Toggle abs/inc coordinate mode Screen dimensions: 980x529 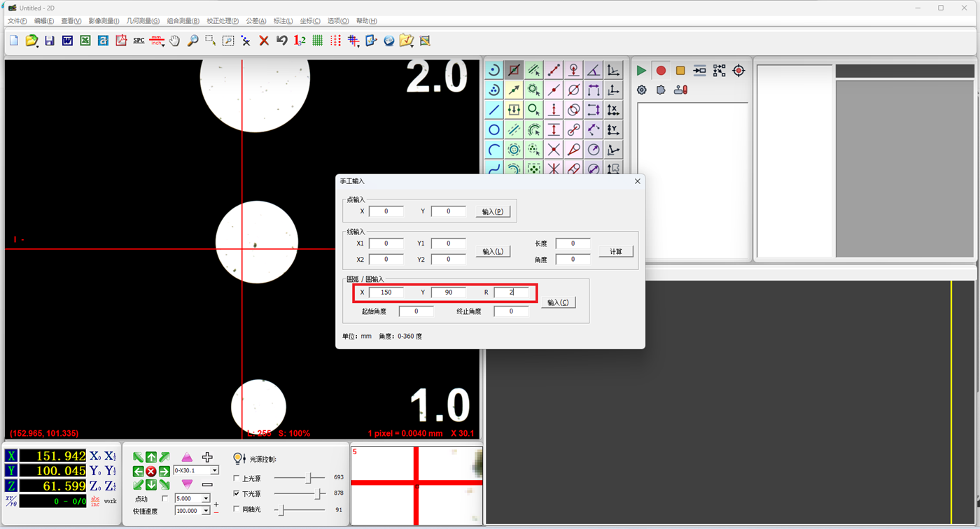[x=95, y=501]
